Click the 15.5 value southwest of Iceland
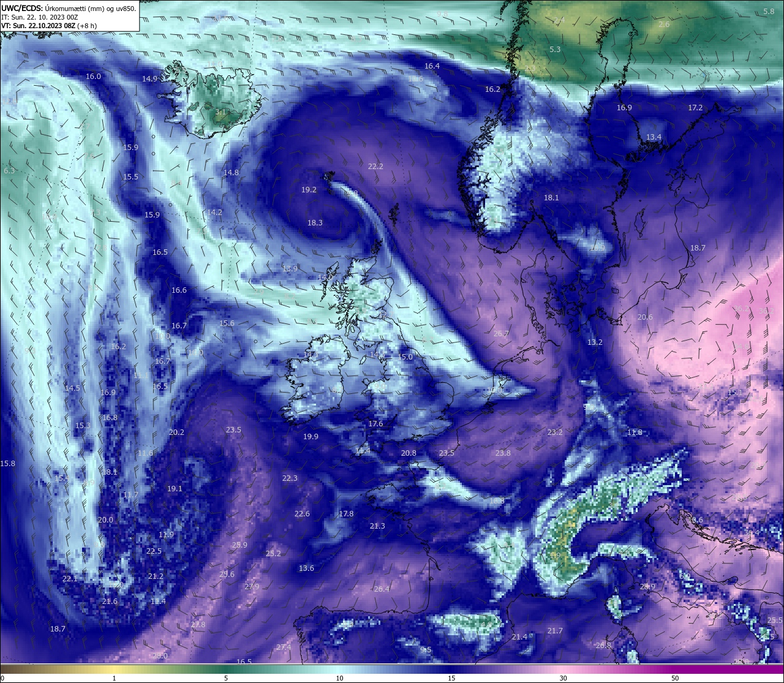Viewport: 784px width, 683px height. pos(130,177)
